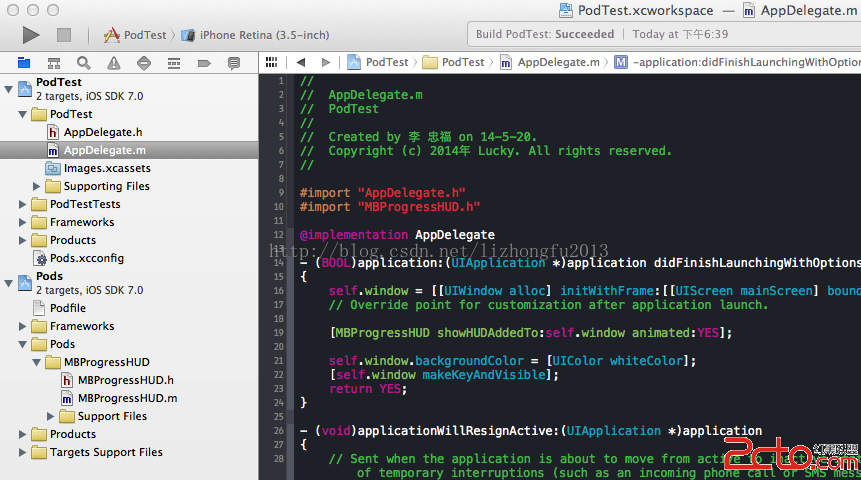861x480 pixels.
Task: Expand the Supporting Files folder
Action: pos(38,186)
